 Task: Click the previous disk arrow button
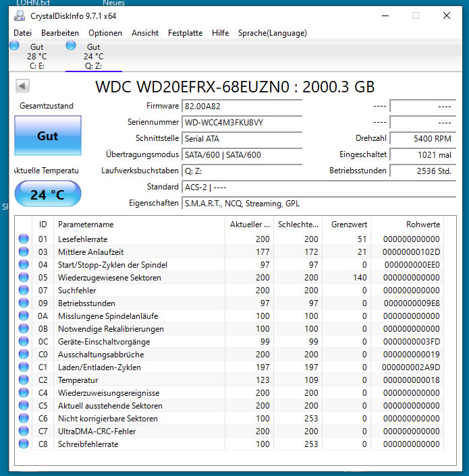tap(22, 86)
